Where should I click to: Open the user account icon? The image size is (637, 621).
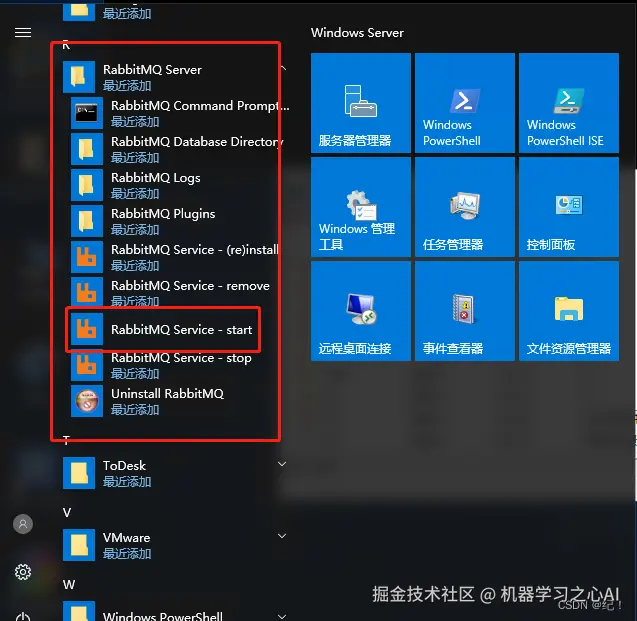point(23,524)
